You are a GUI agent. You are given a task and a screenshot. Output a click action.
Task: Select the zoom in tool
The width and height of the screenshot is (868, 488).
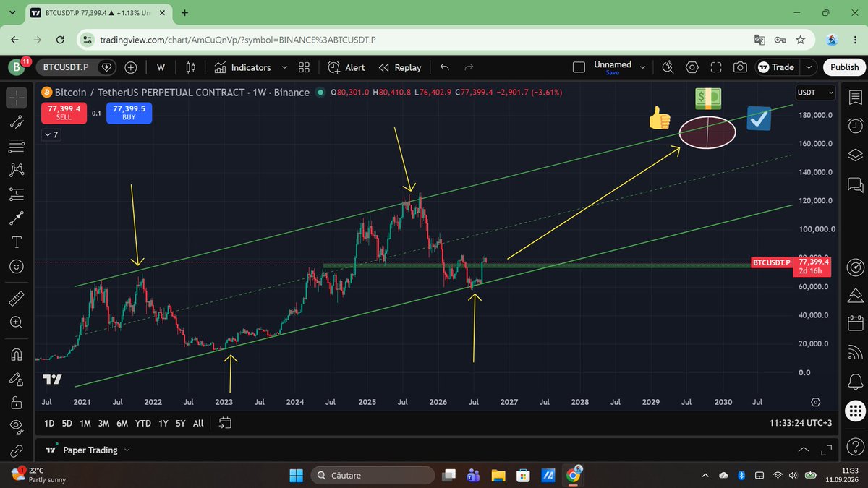pyautogui.click(x=16, y=322)
